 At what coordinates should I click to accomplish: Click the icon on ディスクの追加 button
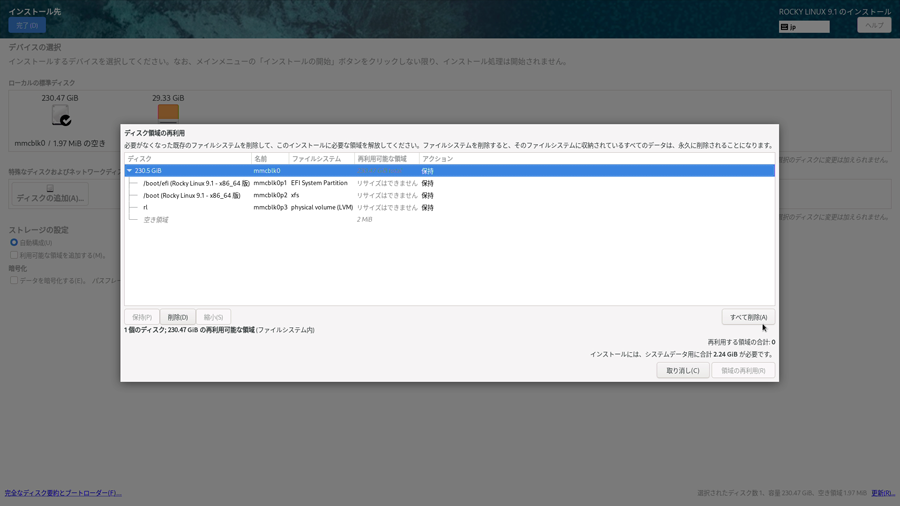pos(50,187)
